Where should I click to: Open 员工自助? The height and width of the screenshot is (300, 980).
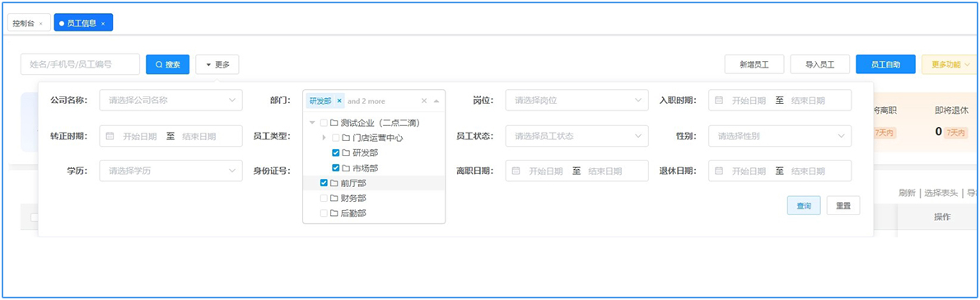(885, 64)
